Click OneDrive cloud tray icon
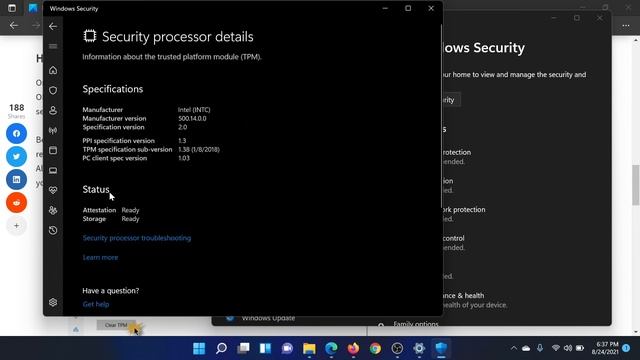Viewport: 640px width, 360px height. [527, 348]
